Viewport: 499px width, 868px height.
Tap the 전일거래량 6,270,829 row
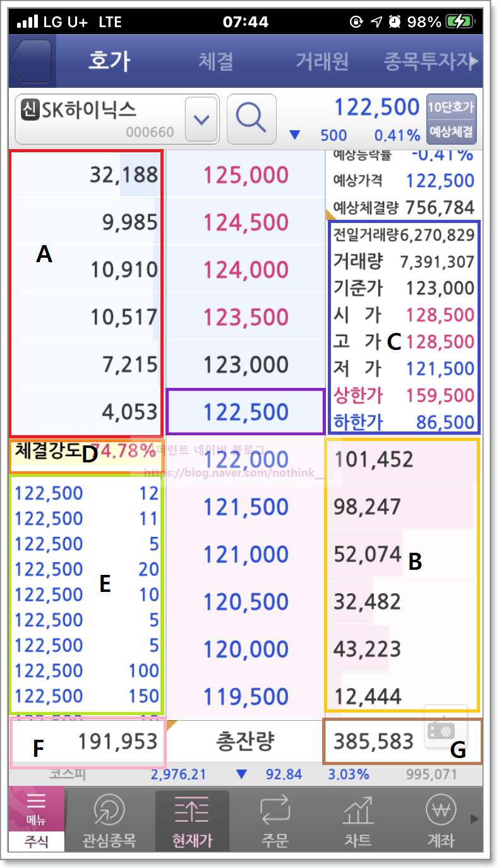point(404,235)
